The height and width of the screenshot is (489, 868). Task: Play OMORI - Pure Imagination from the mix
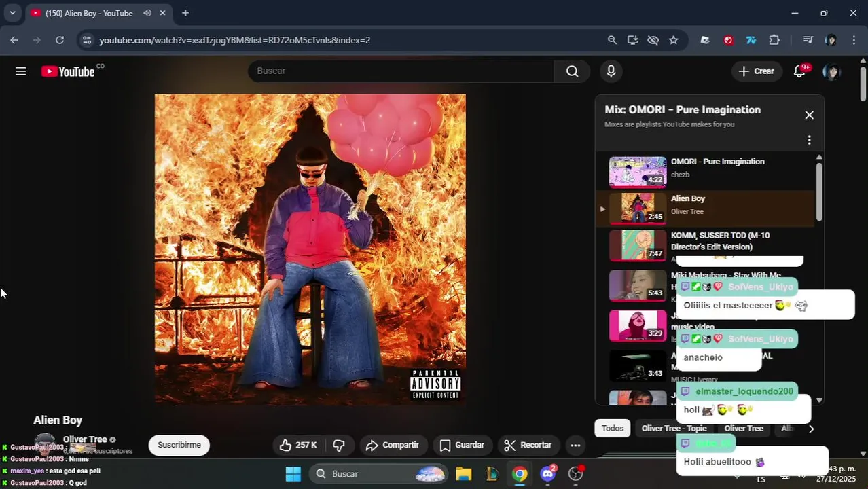click(x=706, y=171)
